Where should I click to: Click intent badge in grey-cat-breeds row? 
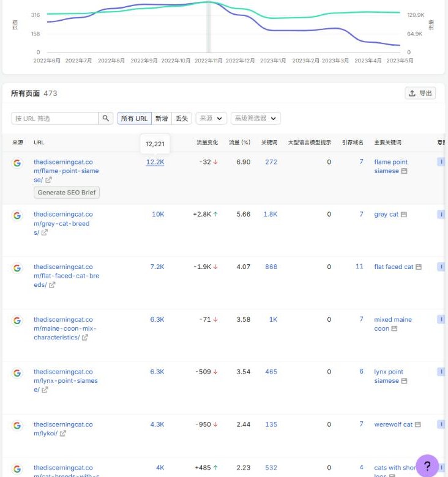click(441, 215)
